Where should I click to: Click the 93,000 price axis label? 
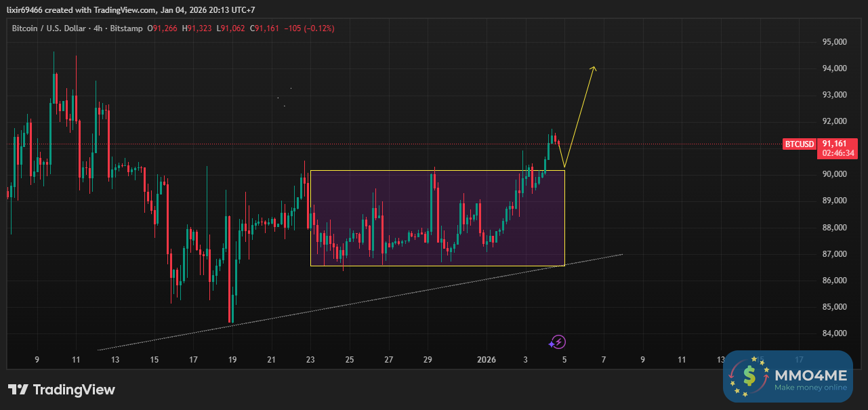pyautogui.click(x=834, y=95)
